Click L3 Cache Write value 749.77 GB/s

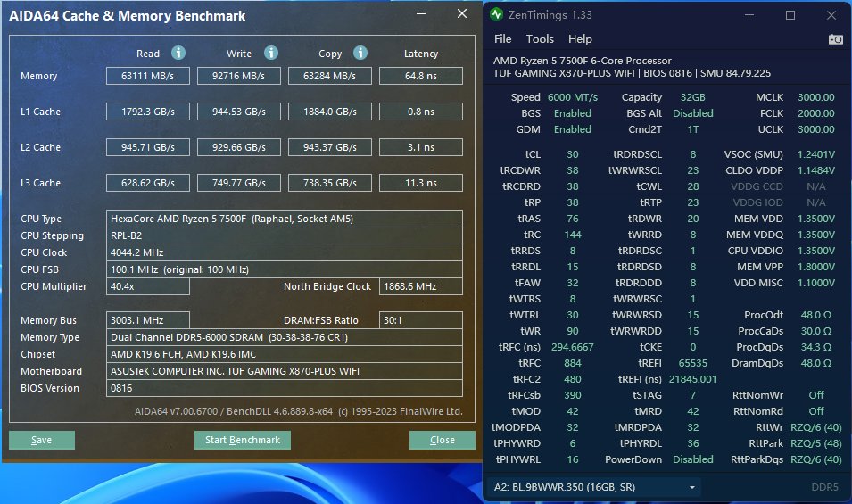[x=238, y=183]
